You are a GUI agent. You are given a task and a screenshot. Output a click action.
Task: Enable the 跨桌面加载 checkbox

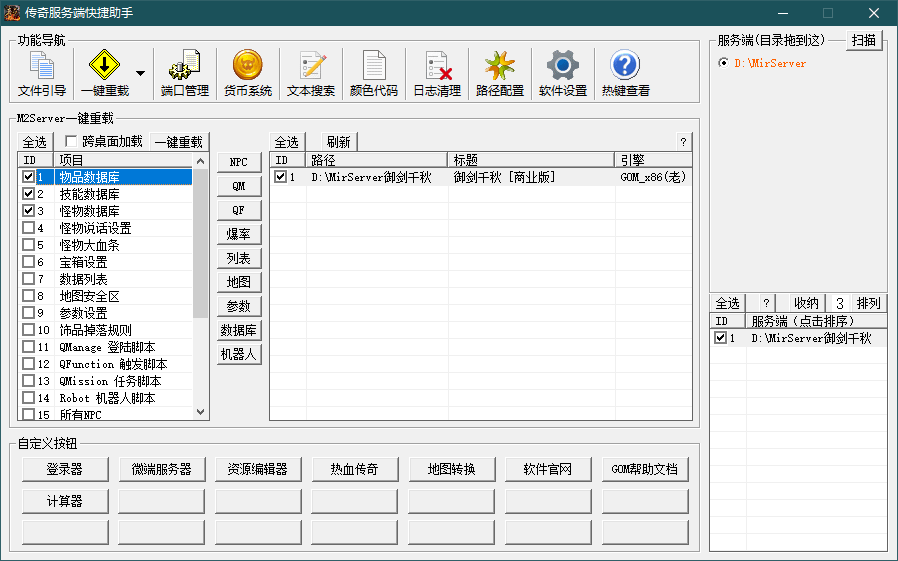pos(71,142)
